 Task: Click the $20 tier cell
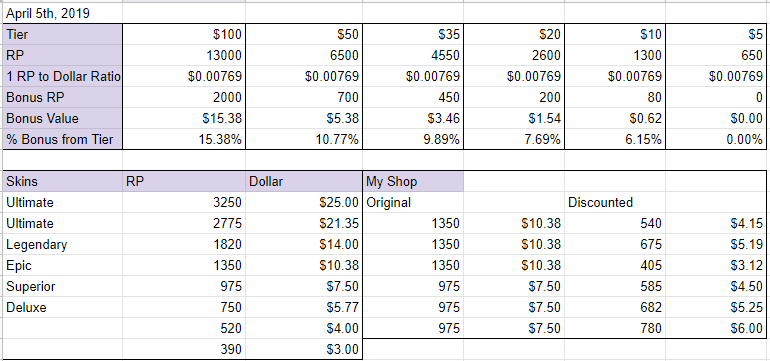514,34
